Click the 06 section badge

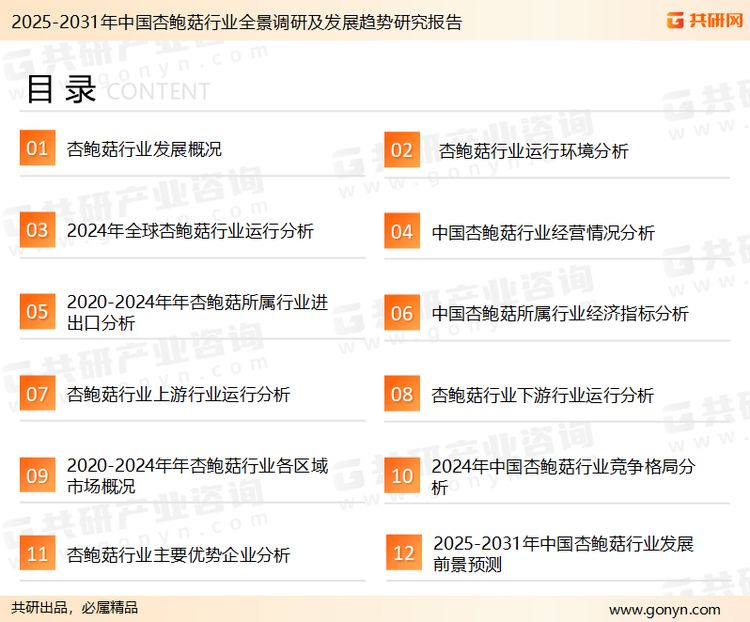(402, 313)
